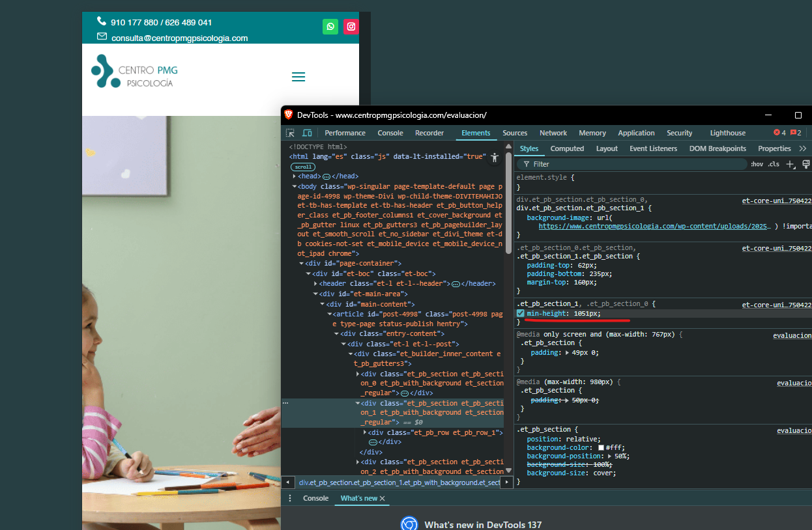Click the filter funnel icon in Styles
The width and height of the screenshot is (812, 530).
click(x=527, y=164)
